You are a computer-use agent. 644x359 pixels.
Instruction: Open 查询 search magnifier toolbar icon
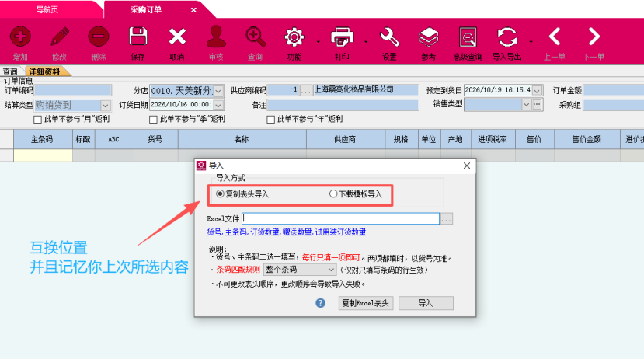click(255, 37)
